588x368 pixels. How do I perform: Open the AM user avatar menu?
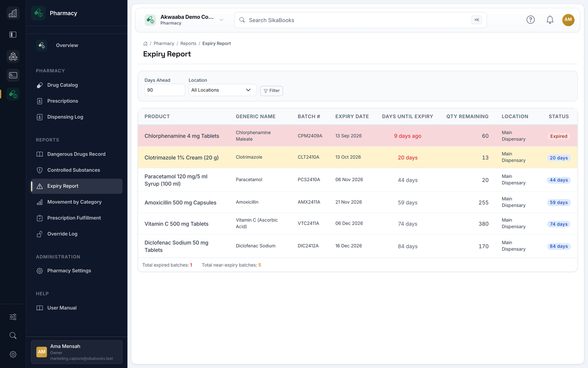tap(568, 20)
